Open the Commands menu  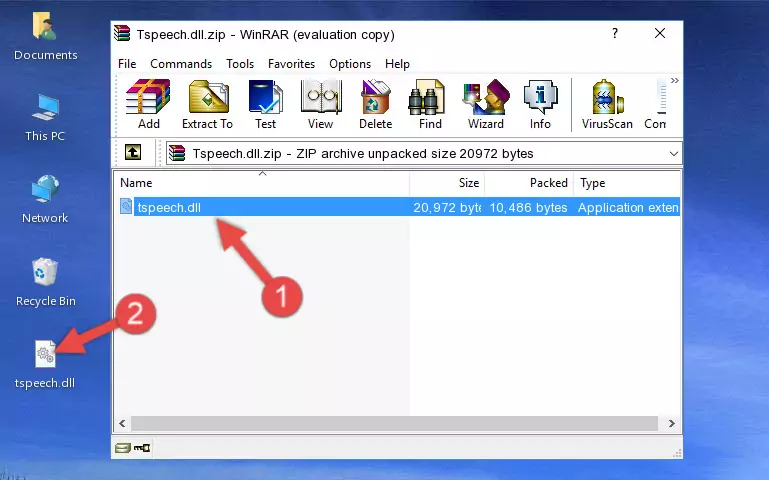click(181, 64)
